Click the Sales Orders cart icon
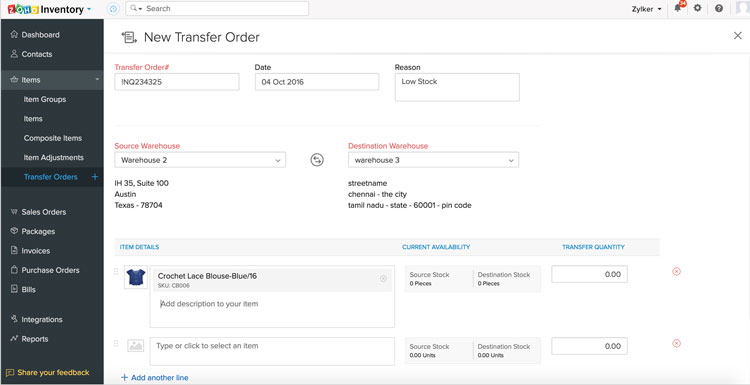 coord(14,212)
